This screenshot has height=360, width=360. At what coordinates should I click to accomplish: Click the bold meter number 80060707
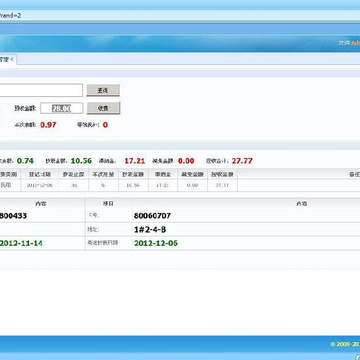pos(152,216)
